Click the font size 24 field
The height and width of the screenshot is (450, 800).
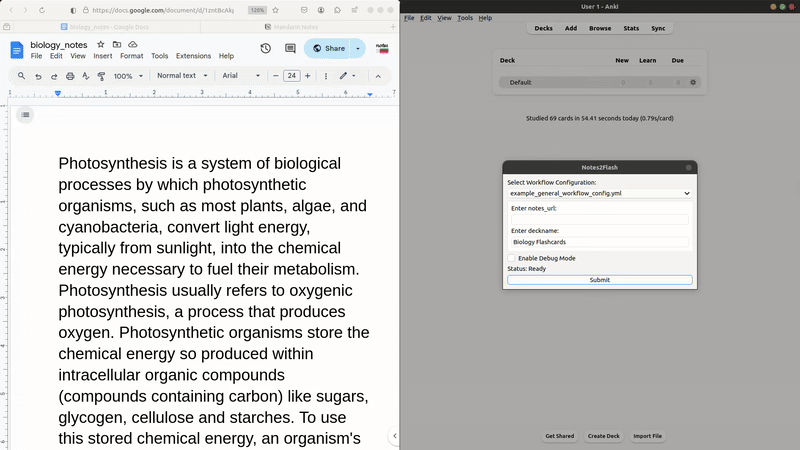coord(291,76)
